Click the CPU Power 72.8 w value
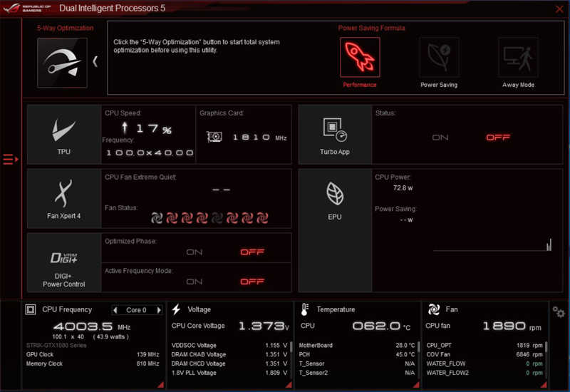Viewport: 570px width, 392px height. pos(403,188)
